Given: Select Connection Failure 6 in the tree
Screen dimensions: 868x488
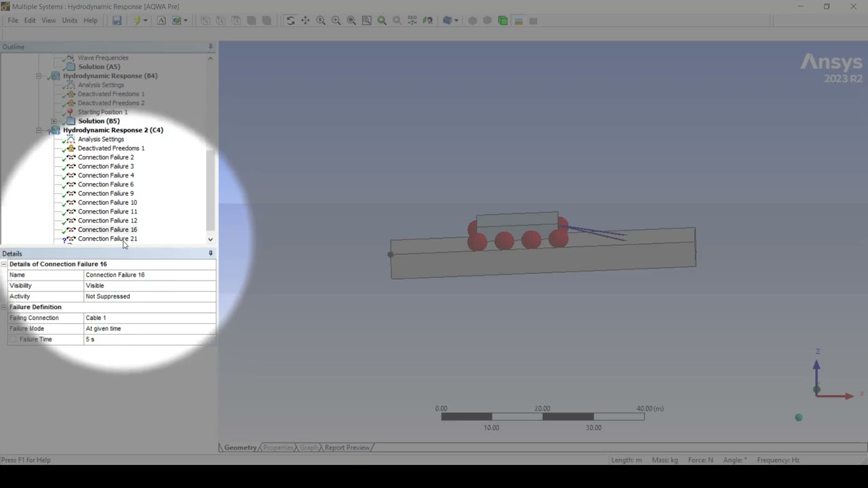Looking at the screenshot, I should pos(106,184).
